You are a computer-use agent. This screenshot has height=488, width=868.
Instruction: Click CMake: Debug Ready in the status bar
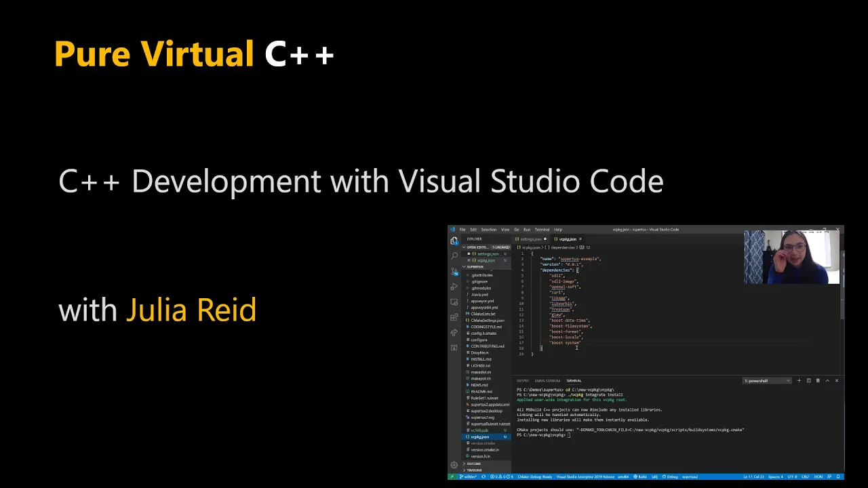(x=534, y=476)
